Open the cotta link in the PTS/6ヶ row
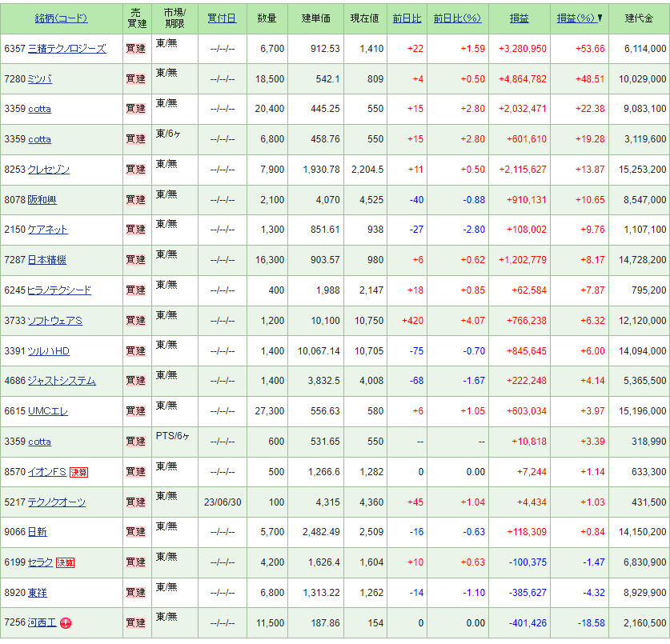Viewport: 670px width, 644px height. [39, 442]
